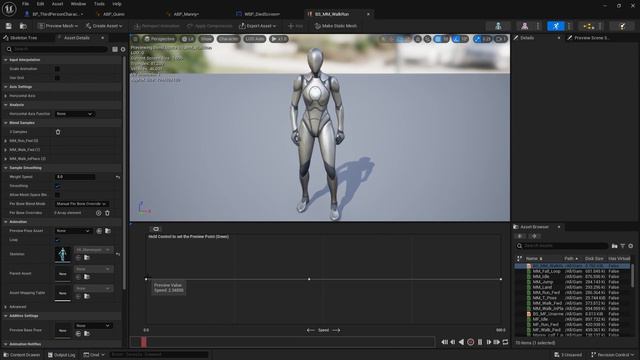This screenshot has height=360, width=640.
Task: Delete all blend samples trash icon
Action: click(x=58, y=132)
